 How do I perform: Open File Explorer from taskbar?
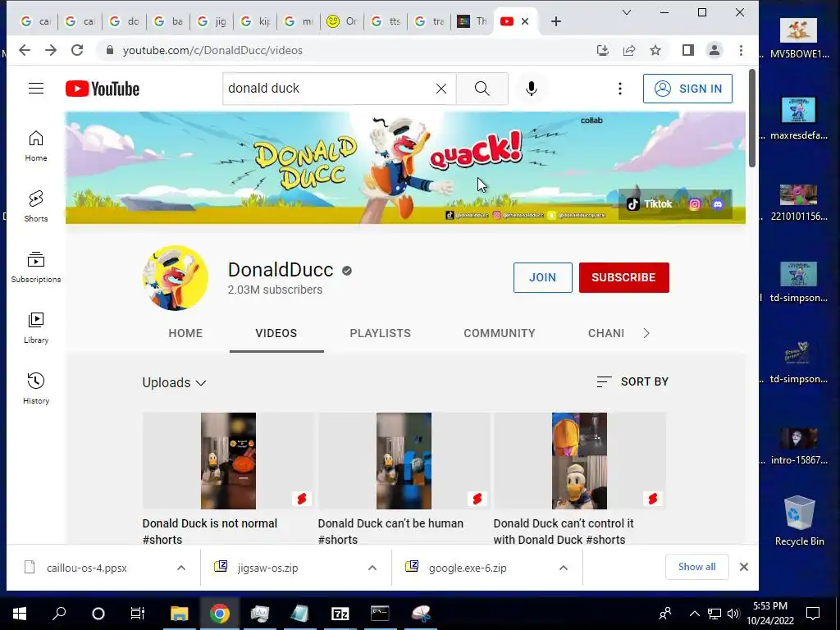(x=180, y=614)
